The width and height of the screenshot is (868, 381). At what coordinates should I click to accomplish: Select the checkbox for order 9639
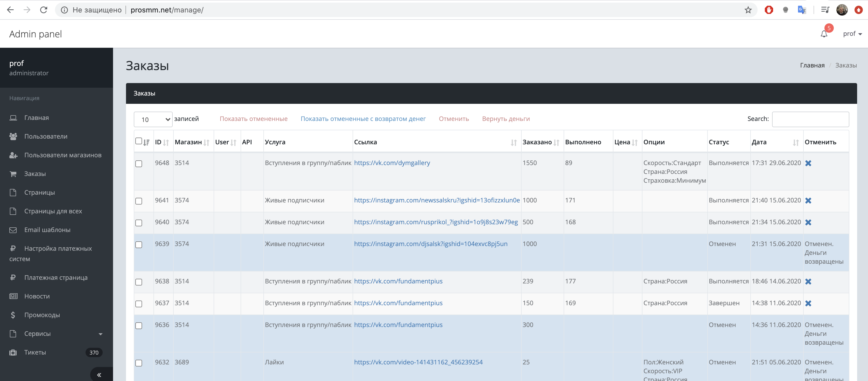(x=138, y=244)
